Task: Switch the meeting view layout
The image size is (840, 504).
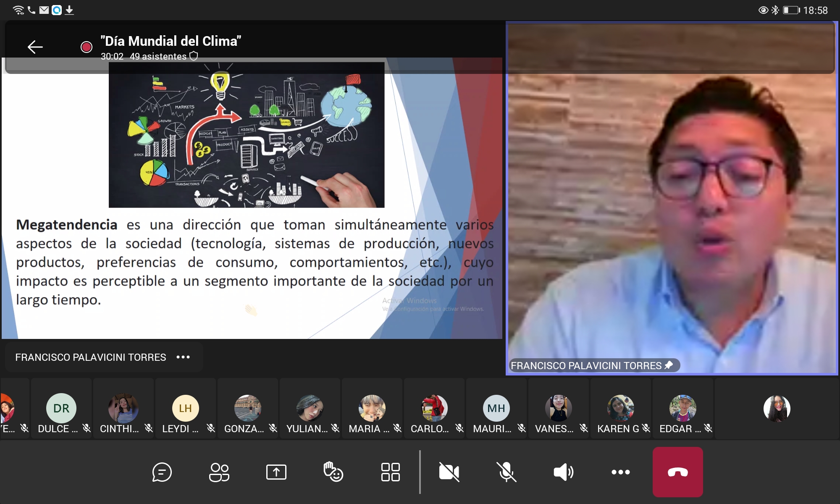Action: (390, 472)
